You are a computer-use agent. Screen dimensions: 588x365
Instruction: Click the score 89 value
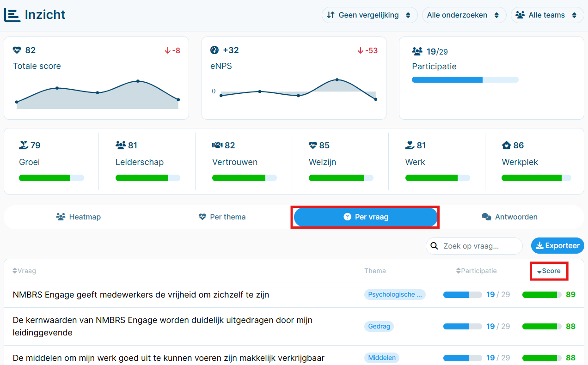pyautogui.click(x=570, y=295)
